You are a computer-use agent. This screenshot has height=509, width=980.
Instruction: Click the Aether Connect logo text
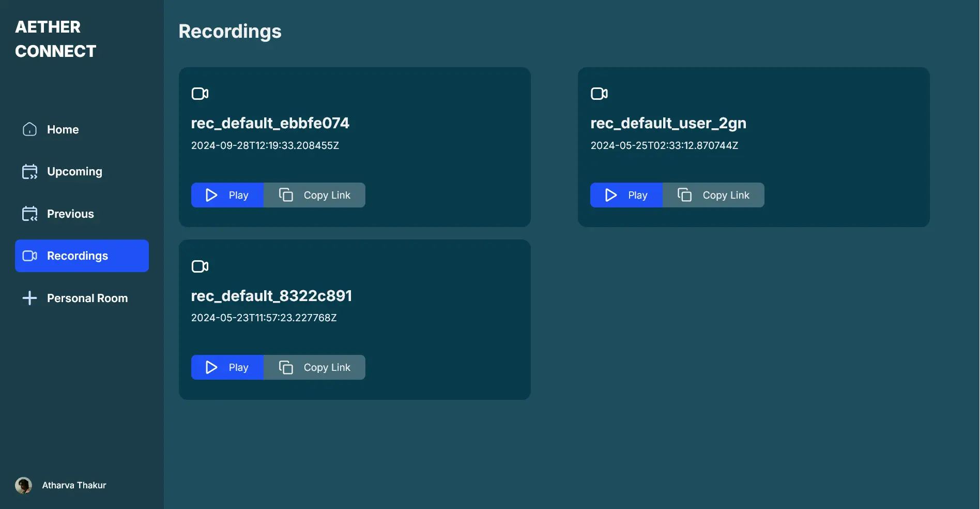[x=55, y=39]
